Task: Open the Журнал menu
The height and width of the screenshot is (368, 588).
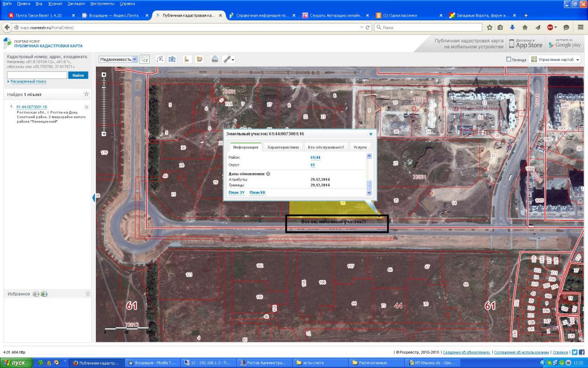Action: (x=55, y=4)
